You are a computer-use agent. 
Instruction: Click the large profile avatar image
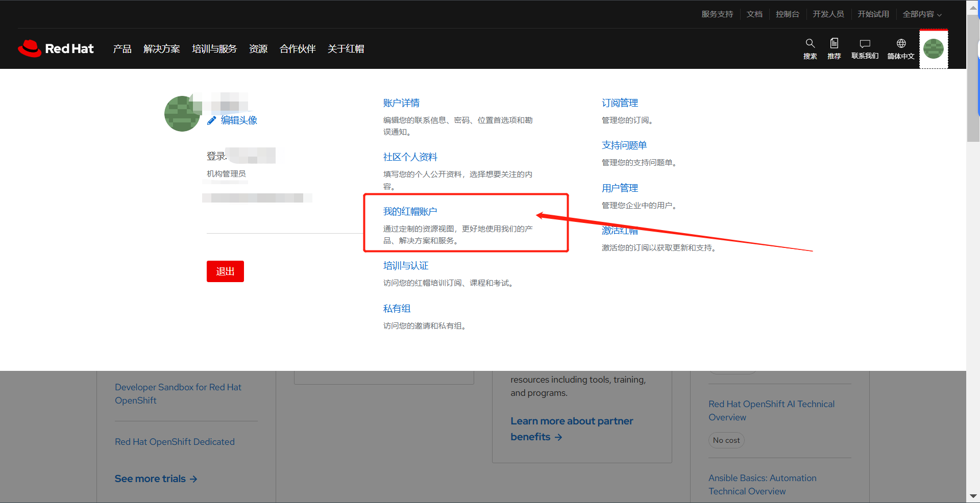182,113
